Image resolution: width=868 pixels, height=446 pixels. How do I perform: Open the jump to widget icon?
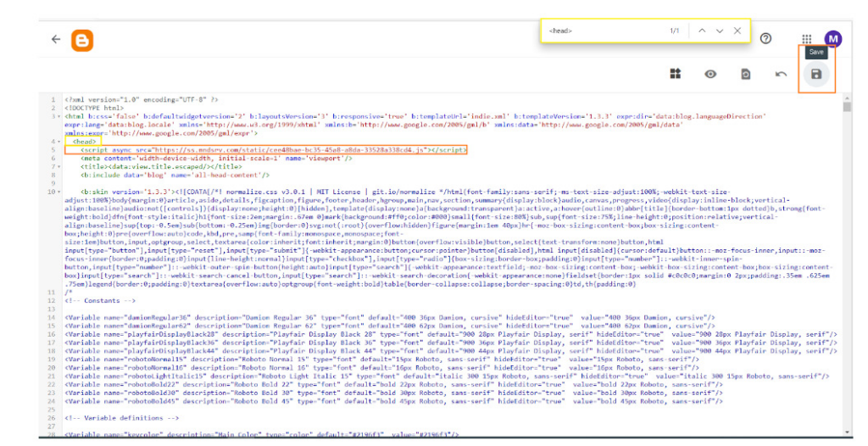click(676, 75)
